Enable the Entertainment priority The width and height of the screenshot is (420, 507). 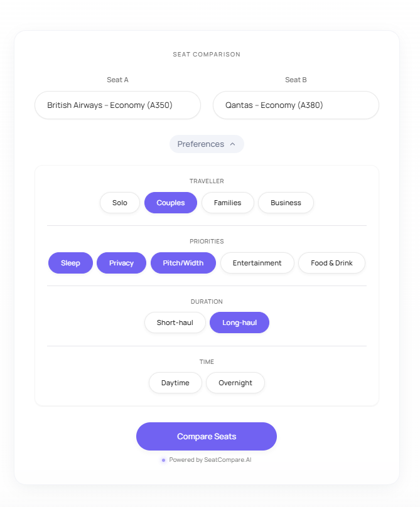point(257,263)
